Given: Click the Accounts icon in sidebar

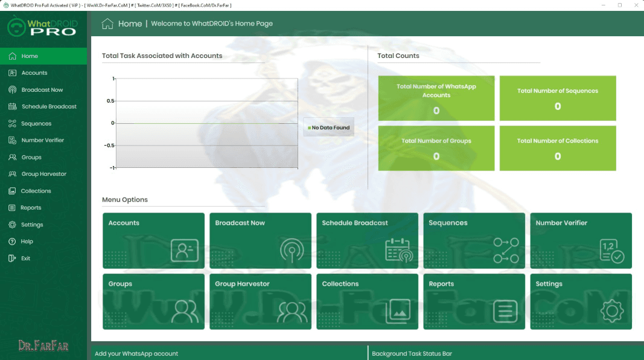Looking at the screenshot, I should [12, 73].
